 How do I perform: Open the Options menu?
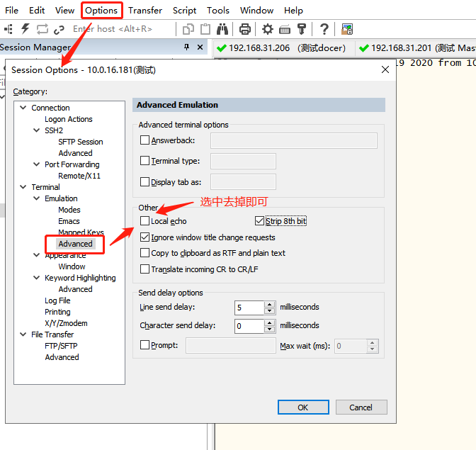(x=101, y=11)
